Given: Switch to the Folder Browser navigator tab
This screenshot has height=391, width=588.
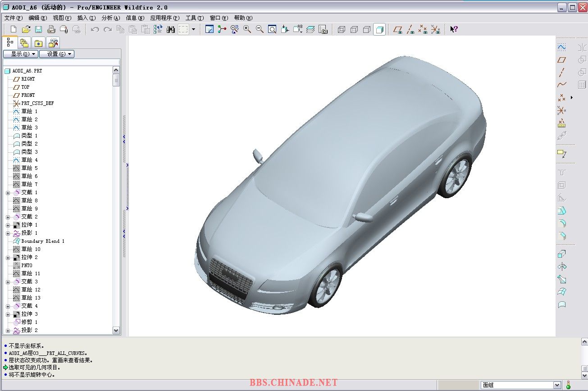Looking at the screenshot, I should [x=24, y=43].
